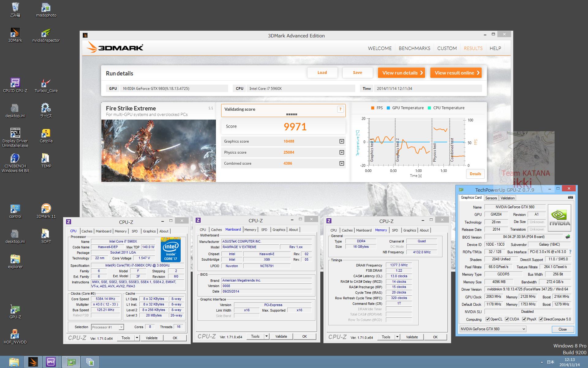Open the TEMP folder shortcut
The width and height of the screenshot is (588, 368).
(x=46, y=161)
